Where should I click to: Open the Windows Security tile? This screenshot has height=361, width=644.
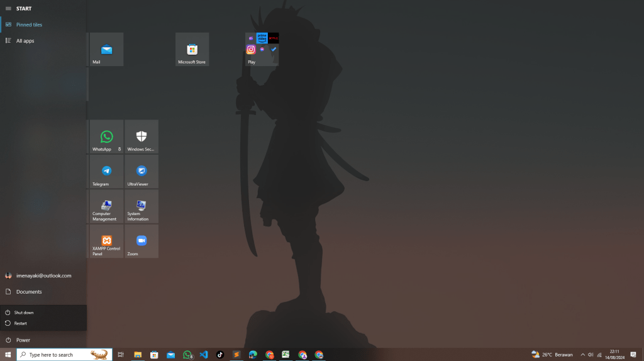[142, 137]
